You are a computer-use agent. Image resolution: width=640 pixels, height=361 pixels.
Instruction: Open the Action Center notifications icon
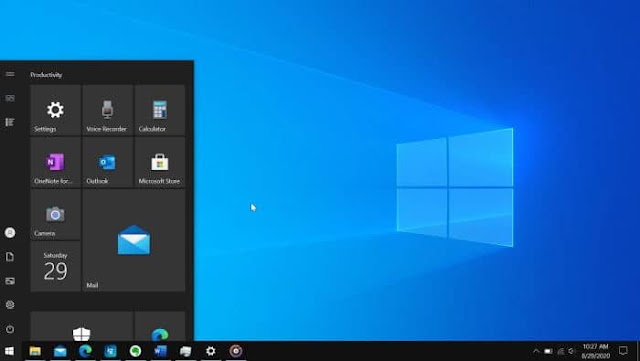click(x=623, y=351)
